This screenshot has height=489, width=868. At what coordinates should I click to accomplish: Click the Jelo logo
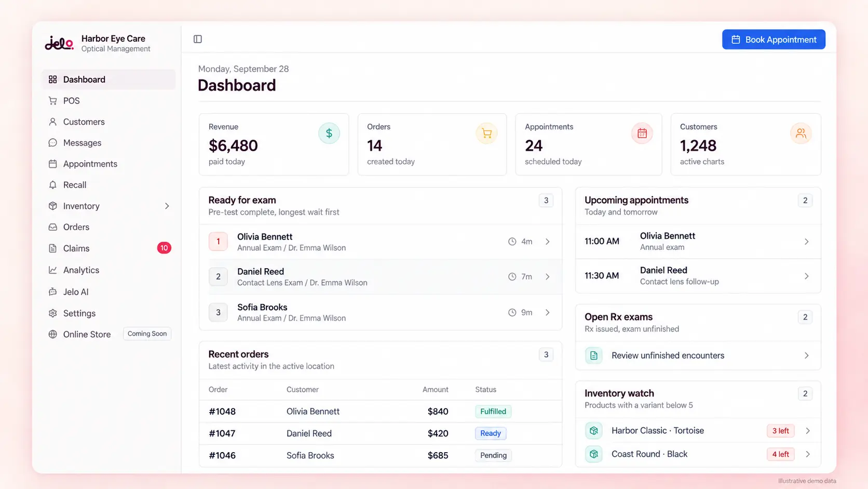59,43
